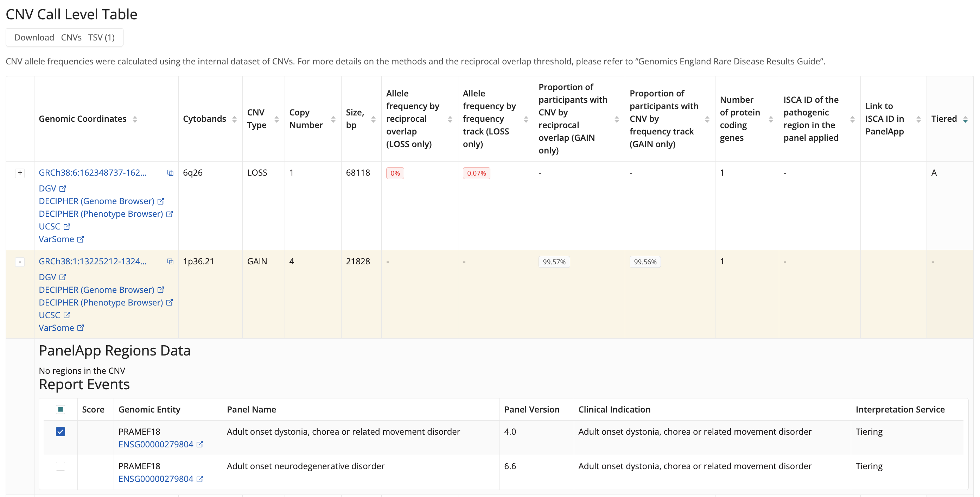This screenshot has height=497, width=980.
Task: Copy the 1p36.21 CNV genomic coordinates
Action: point(170,262)
